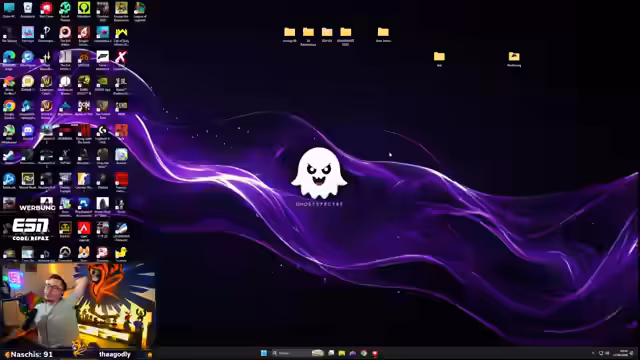Launch the Call of Duty shortcut
The image size is (640, 360).
tap(121, 36)
